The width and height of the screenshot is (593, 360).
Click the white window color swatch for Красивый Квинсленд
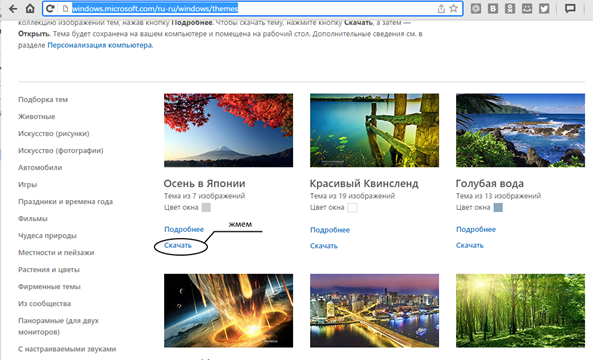pos(352,208)
